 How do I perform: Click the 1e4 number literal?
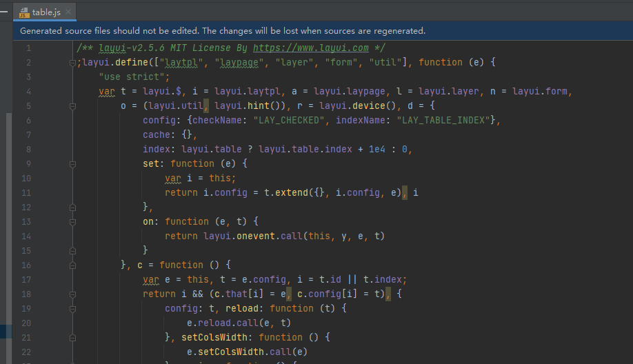[377, 150]
